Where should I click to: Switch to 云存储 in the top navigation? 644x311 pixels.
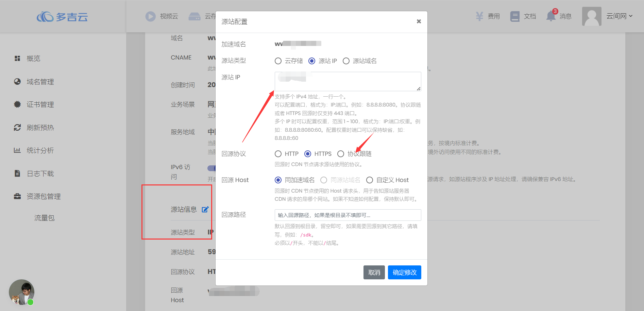coord(204,16)
